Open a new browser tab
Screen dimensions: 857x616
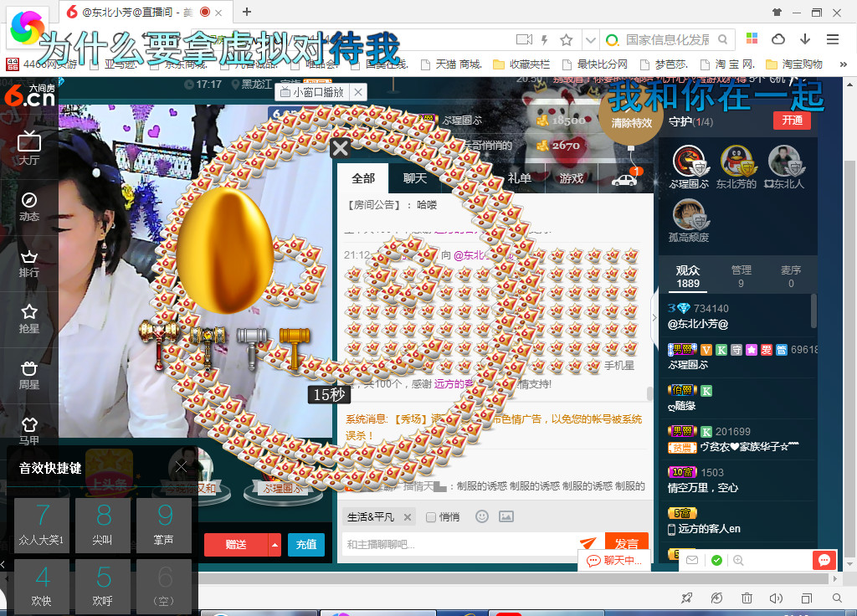tap(247, 12)
